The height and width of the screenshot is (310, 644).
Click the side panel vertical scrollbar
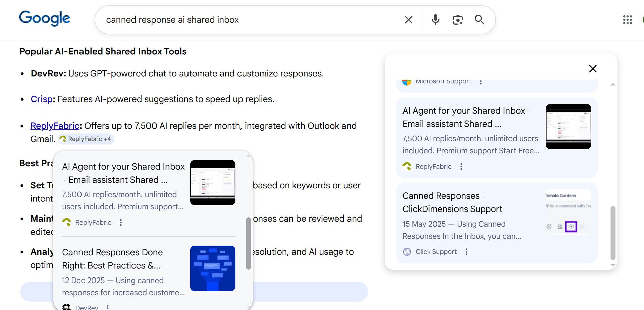613,233
